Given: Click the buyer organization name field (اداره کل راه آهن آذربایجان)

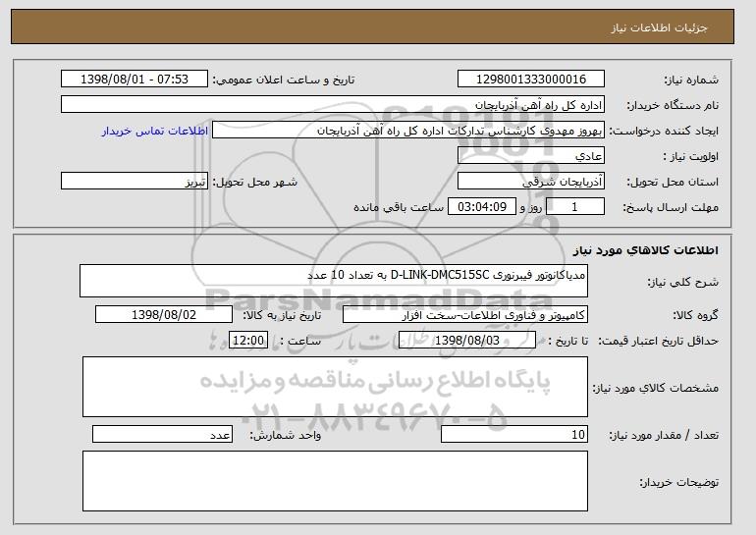Looking at the screenshot, I should [333, 105].
